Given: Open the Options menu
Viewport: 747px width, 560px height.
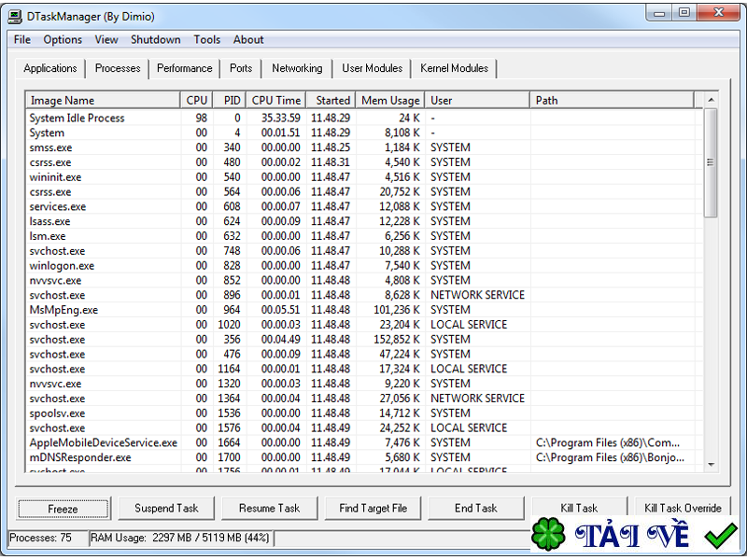Looking at the screenshot, I should (x=63, y=40).
